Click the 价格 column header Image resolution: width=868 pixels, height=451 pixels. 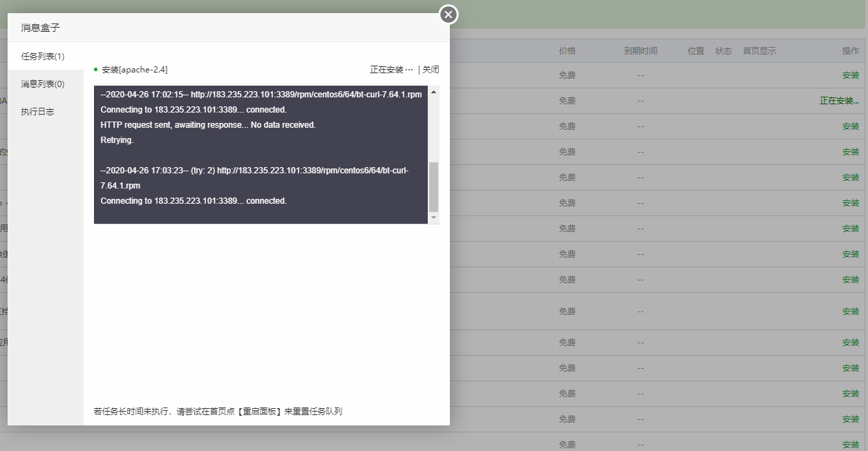(566, 50)
